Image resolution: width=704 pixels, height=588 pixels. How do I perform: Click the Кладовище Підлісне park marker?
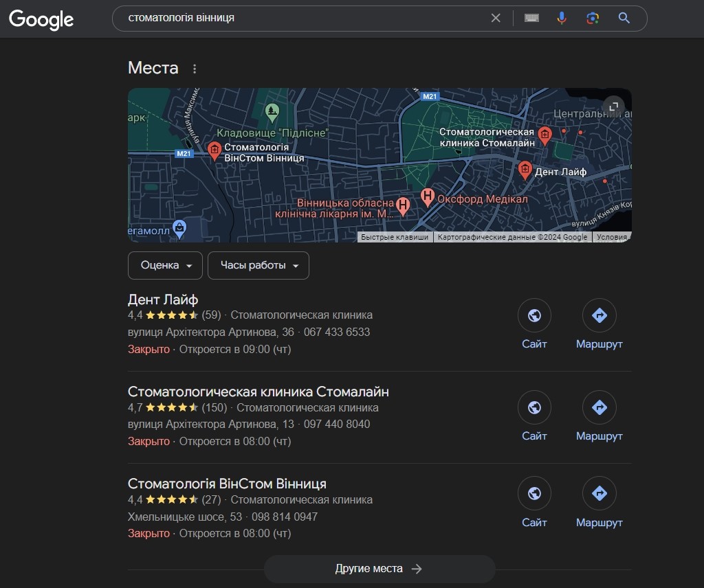pos(272,112)
